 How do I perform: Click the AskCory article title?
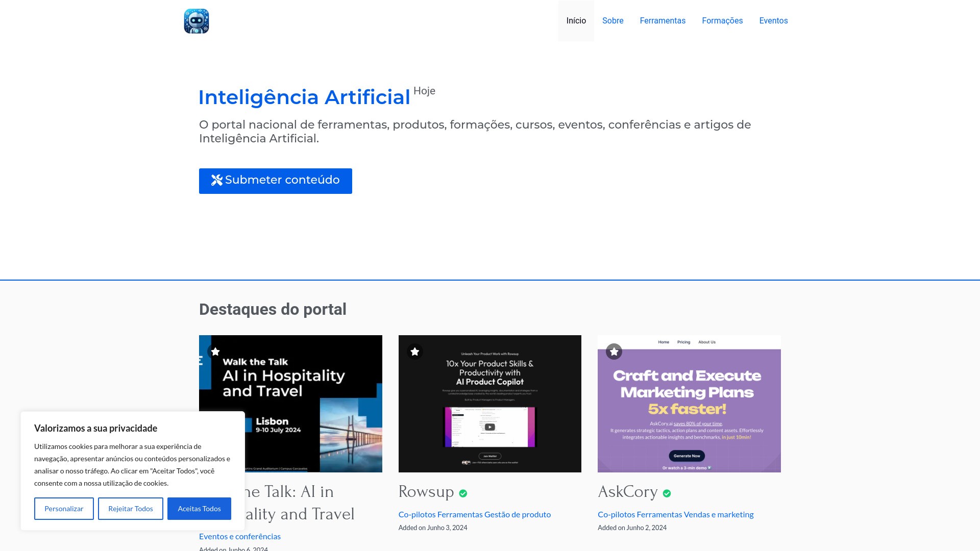(627, 492)
